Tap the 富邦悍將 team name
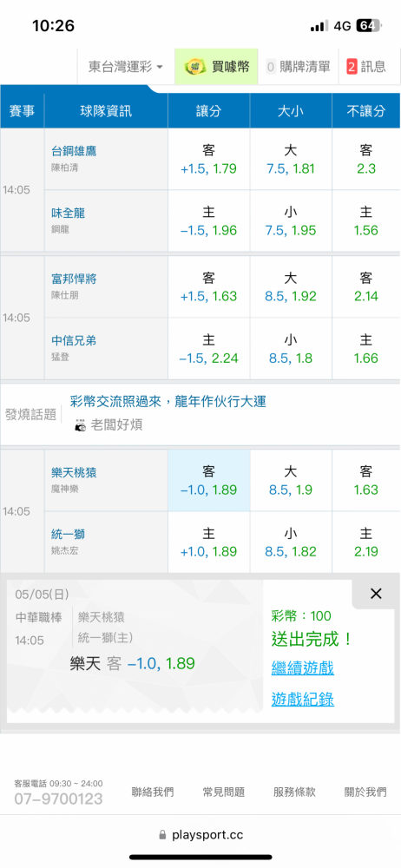 tap(75, 279)
